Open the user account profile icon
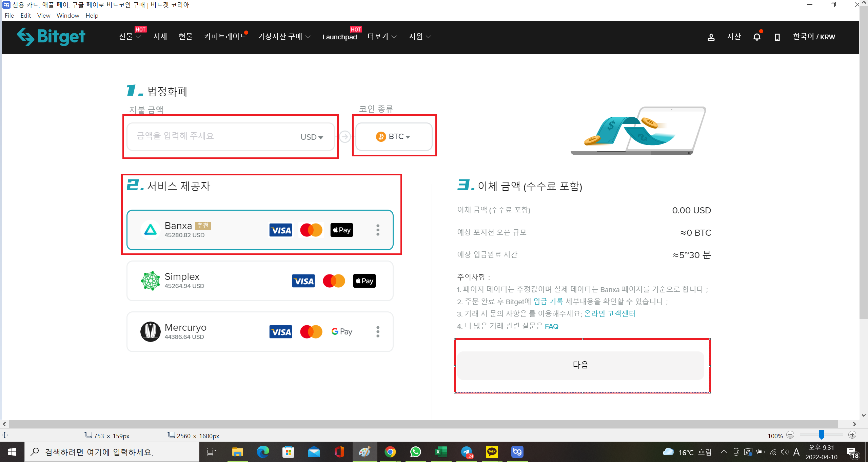Image resolution: width=868 pixels, height=462 pixels. 711,37
